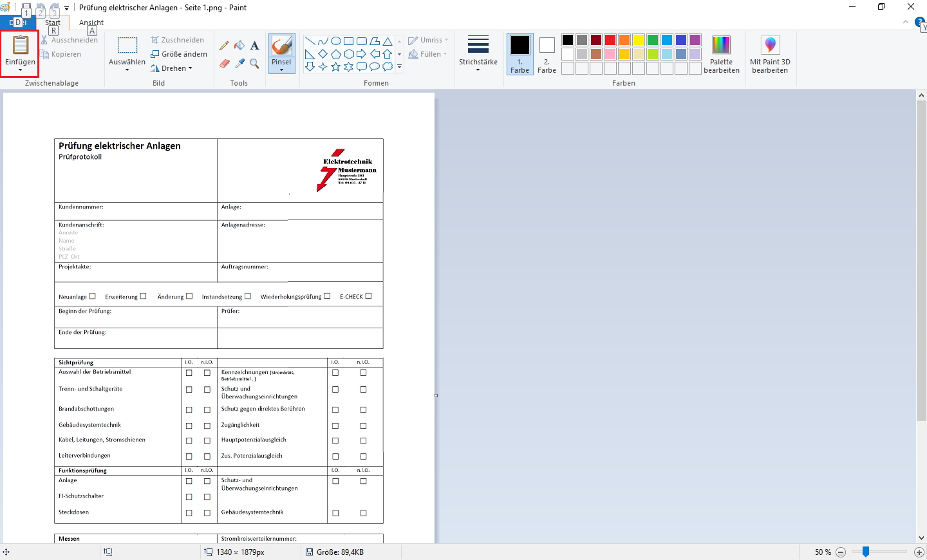The width and height of the screenshot is (927, 560).
Task: Open the Drehen rotate dropdown
Action: click(172, 68)
